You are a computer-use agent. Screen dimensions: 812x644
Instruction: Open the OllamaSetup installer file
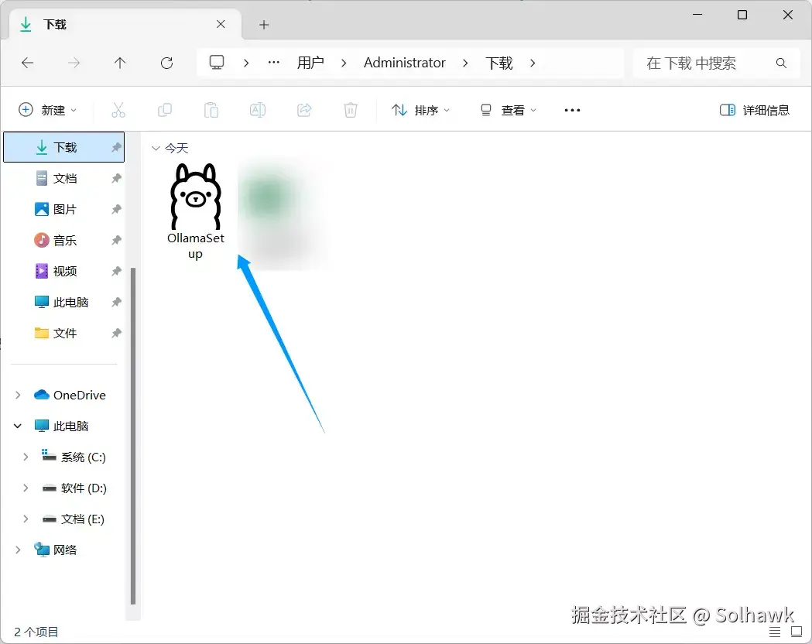[196, 211]
